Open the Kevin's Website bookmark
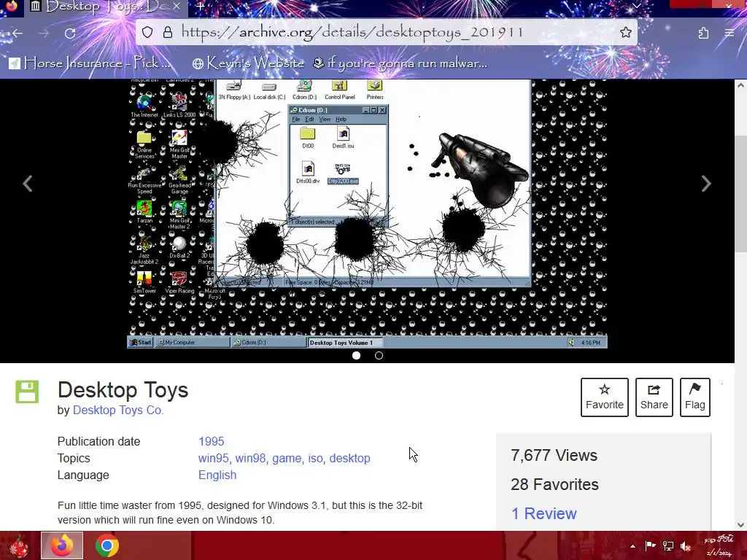747x560 pixels. (x=248, y=63)
